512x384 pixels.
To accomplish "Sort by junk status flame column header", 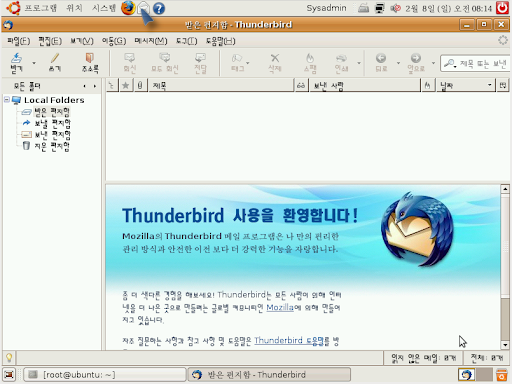I will pos(428,85).
